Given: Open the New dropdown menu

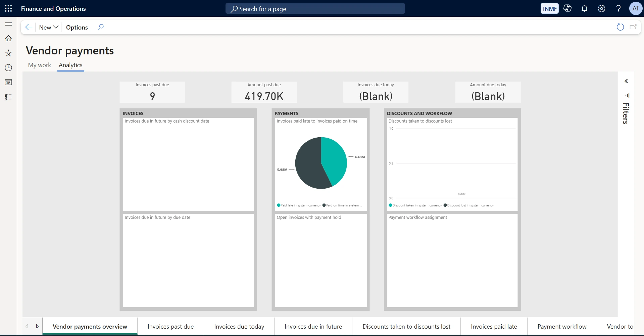Looking at the screenshot, I should 49,27.
